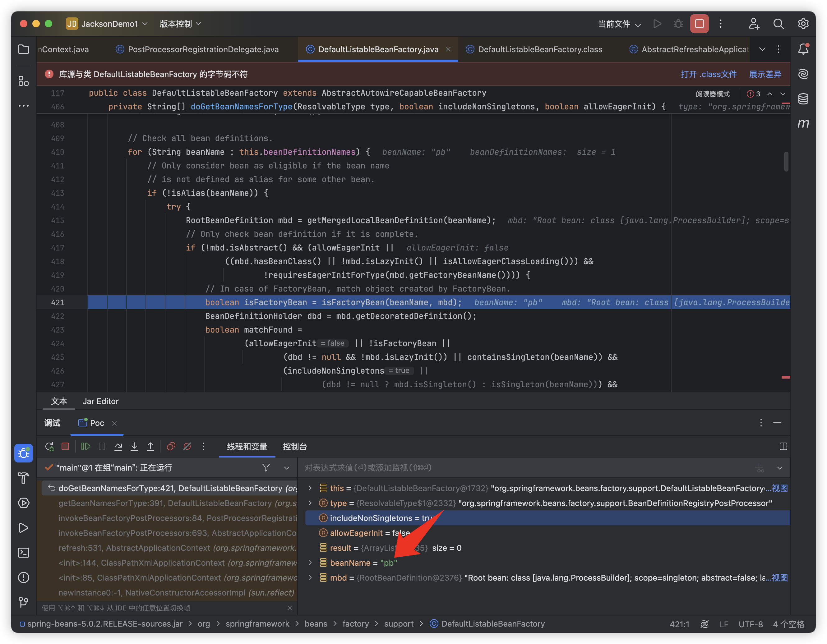Open the Debug tool window bug icon

pos(24,453)
